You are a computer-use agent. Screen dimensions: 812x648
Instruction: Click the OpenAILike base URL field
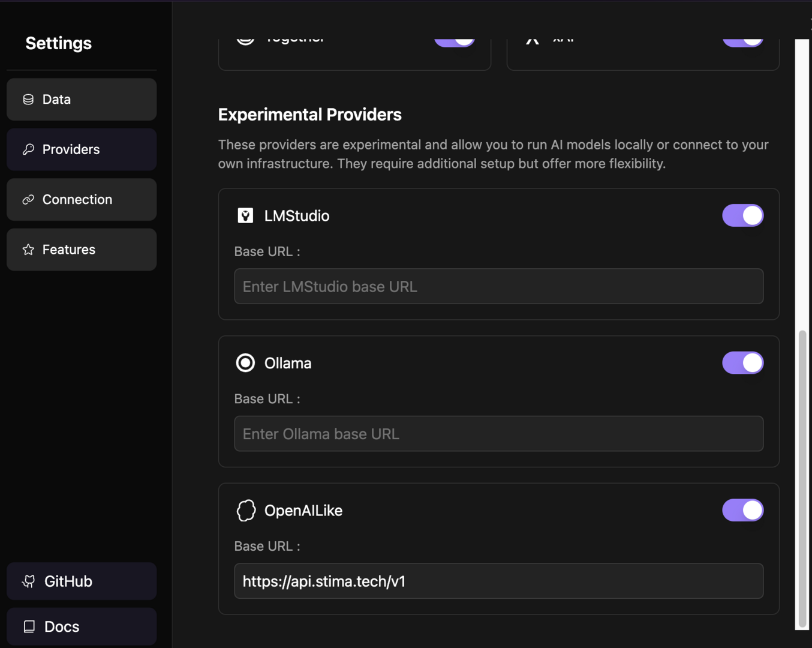point(498,581)
